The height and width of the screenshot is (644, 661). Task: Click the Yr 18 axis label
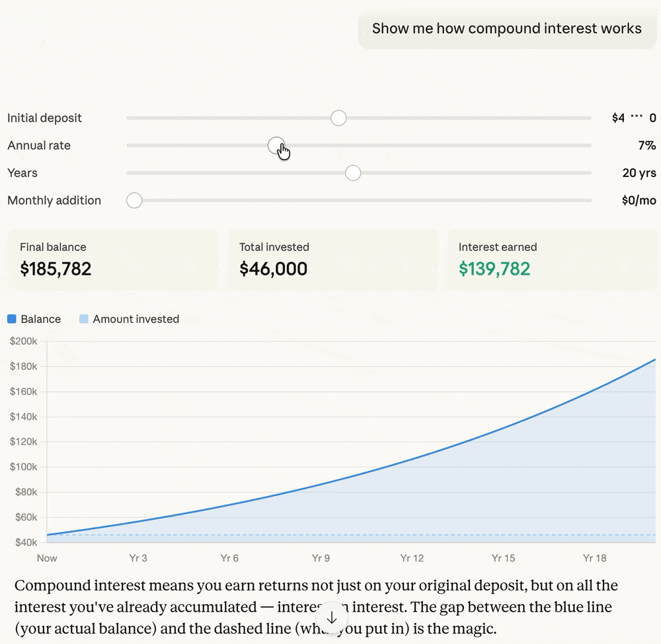(x=594, y=558)
